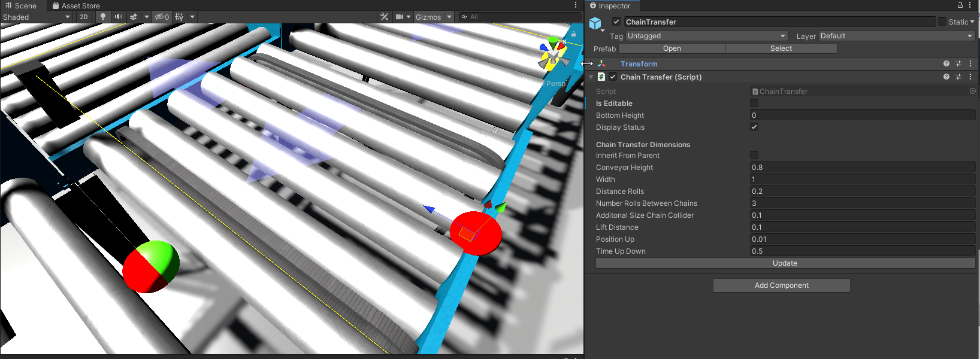Open Chain Transfer script preset settings icon
Image resolution: width=980 pixels, height=359 pixels.
coord(958,77)
